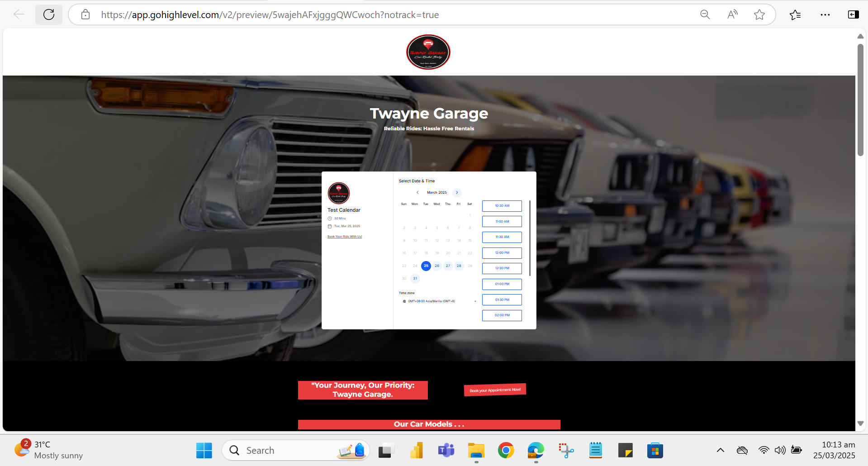Image resolution: width=868 pixels, height=466 pixels.
Task: Click the browser address bar URL
Action: tap(270, 15)
